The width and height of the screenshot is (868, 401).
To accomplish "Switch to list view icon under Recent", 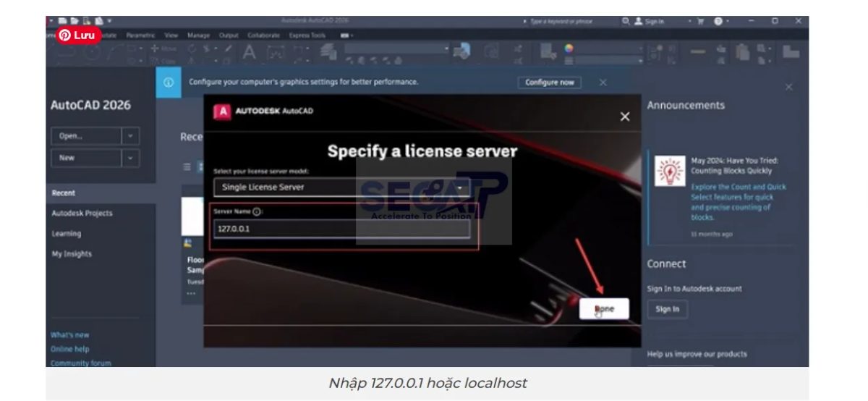I will 187,166.
